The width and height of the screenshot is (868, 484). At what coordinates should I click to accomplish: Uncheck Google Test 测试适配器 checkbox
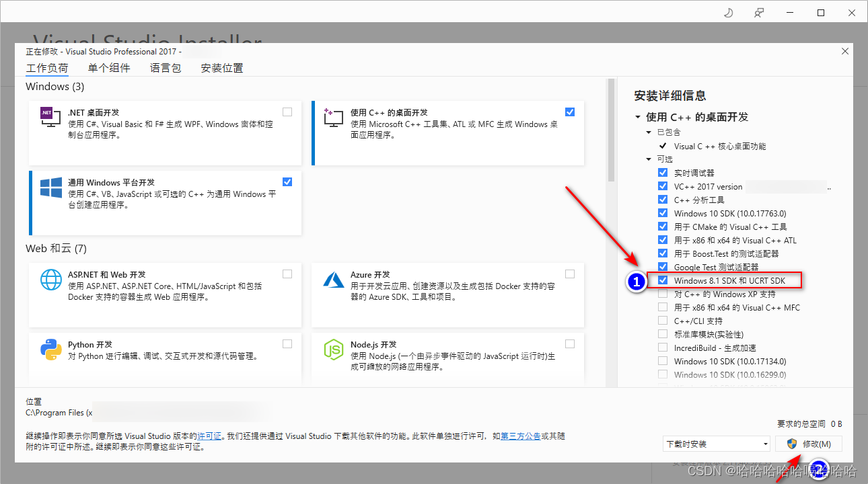pyautogui.click(x=663, y=267)
